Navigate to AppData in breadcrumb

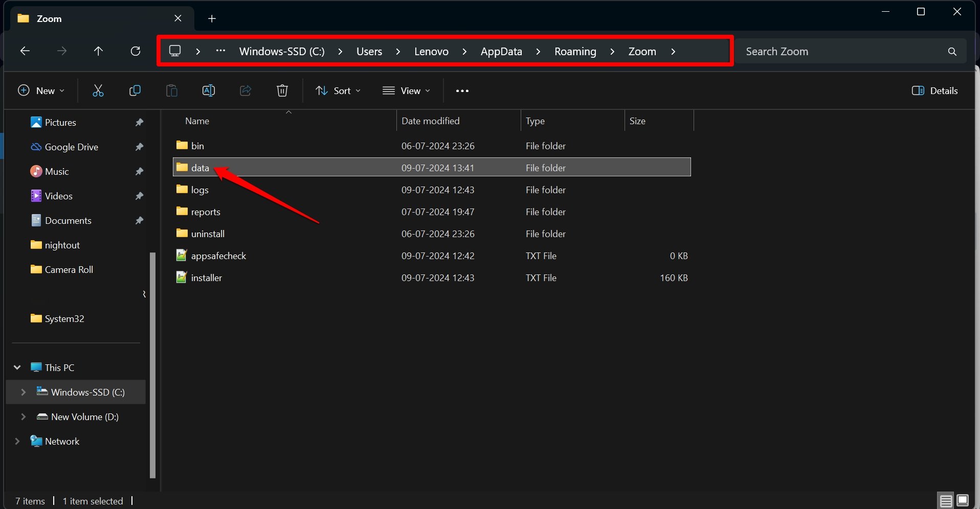[x=501, y=52]
